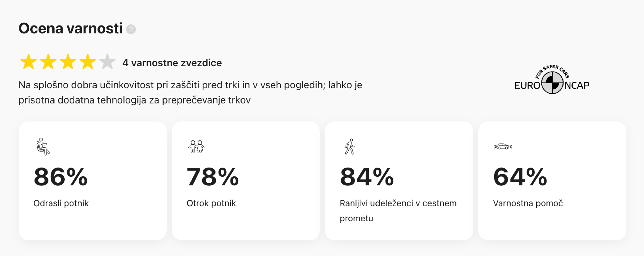Select the car sensor safety assist icon

tap(503, 146)
